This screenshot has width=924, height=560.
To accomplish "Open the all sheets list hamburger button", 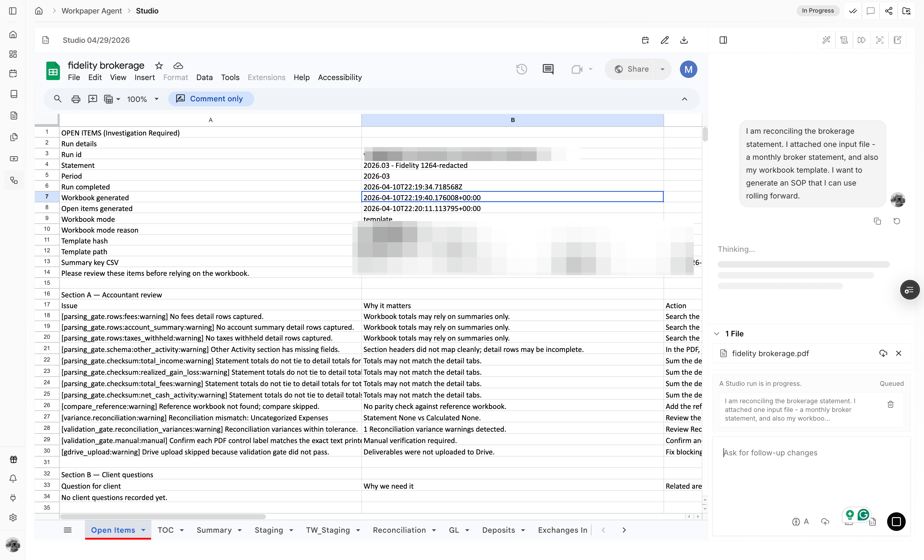I will [67, 530].
